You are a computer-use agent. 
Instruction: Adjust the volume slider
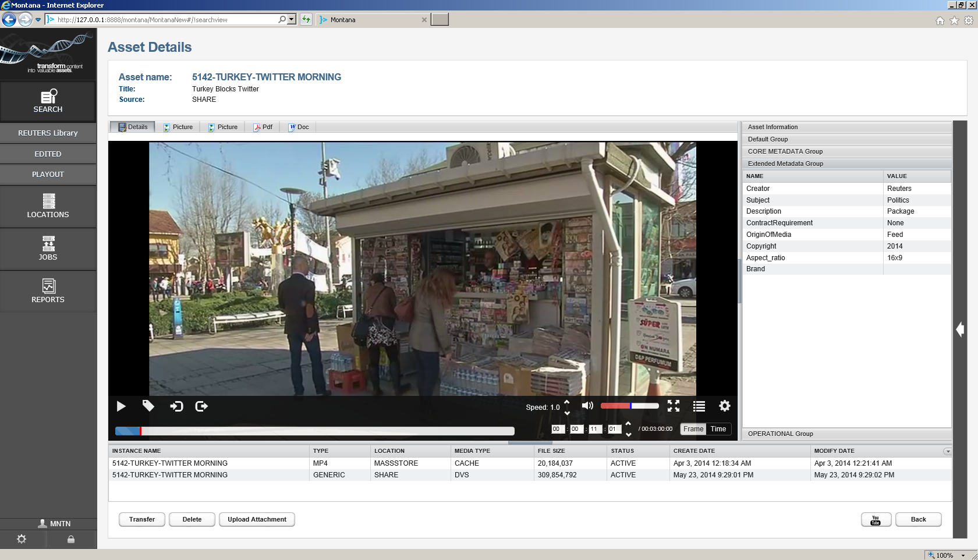tap(629, 406)
